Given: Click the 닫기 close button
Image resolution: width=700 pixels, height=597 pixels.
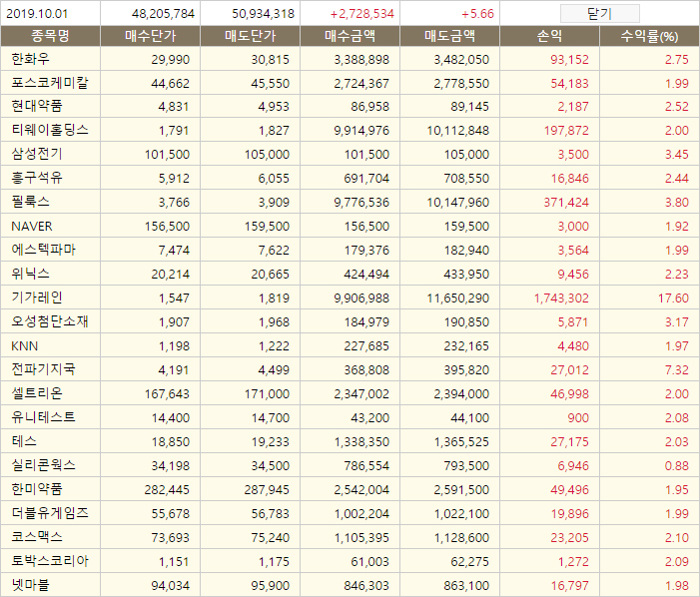Looking at the screenshot, I should coord(599,14).
